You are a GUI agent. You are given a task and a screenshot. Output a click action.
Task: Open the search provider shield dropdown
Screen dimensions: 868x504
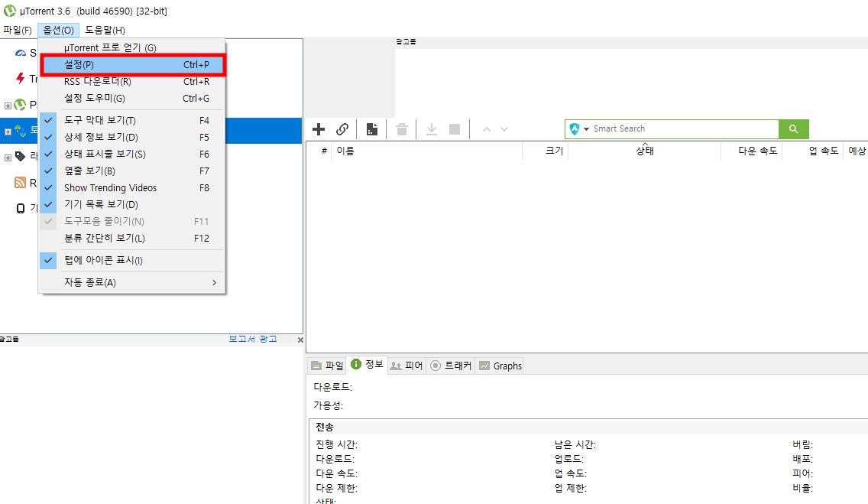[578, 129]
